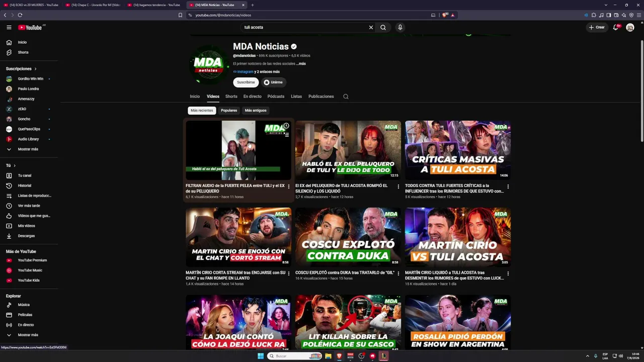
Task: Open the MARTIN CIRIO SE ENOJÓ thumbnail
Action: click(x=238, y=237)
